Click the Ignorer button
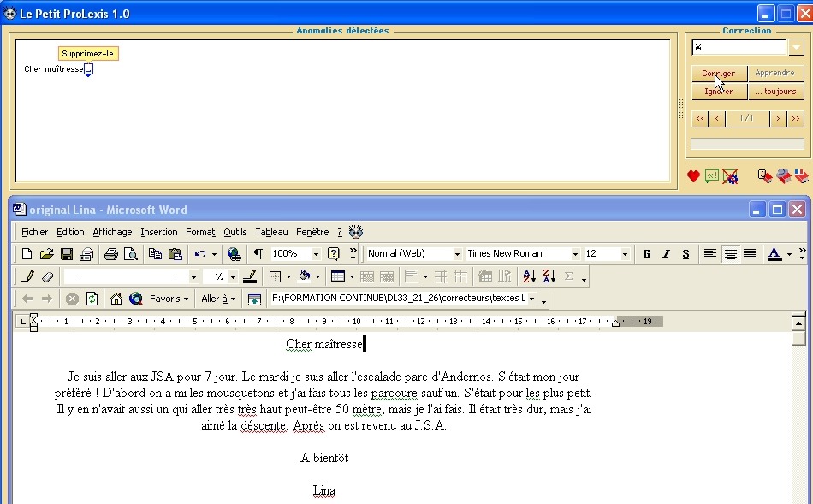 (x=719, y=92)
